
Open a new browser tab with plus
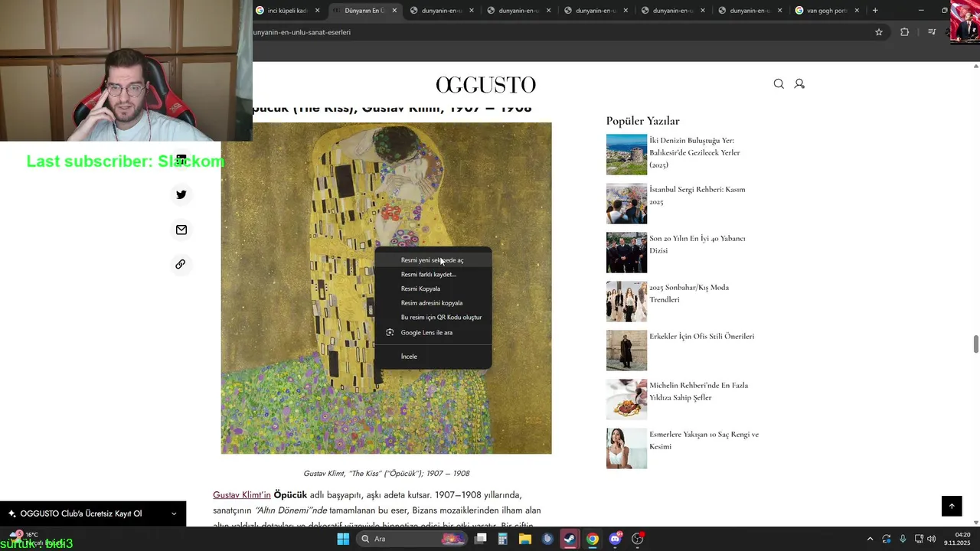click(875, 11)
